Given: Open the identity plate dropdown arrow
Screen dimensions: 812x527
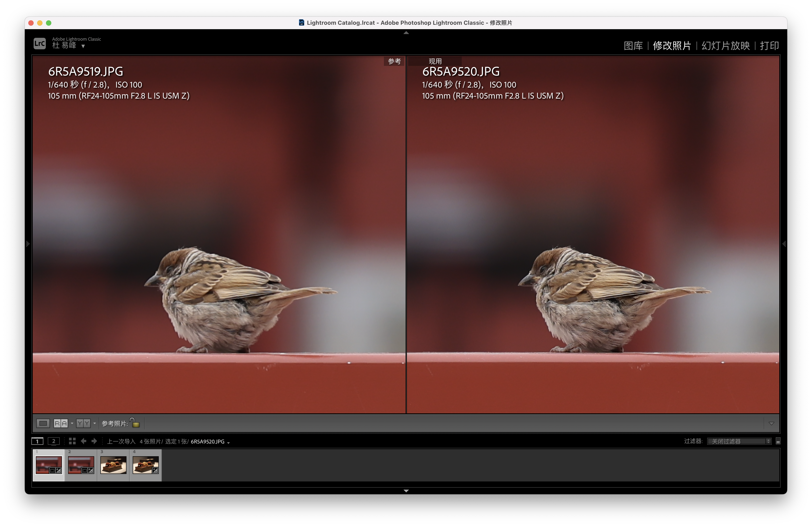Looking at the screenshot, I should 83,46.
